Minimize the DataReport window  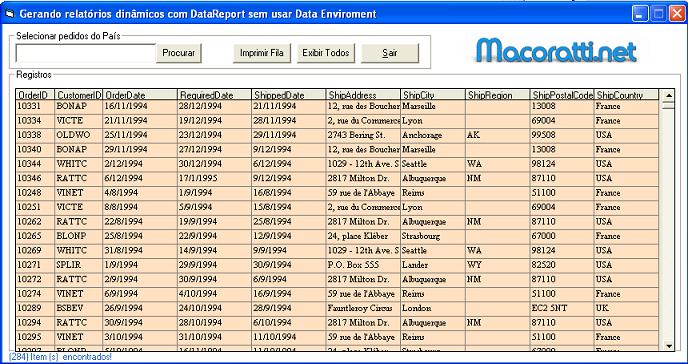(x=640, y=14)
